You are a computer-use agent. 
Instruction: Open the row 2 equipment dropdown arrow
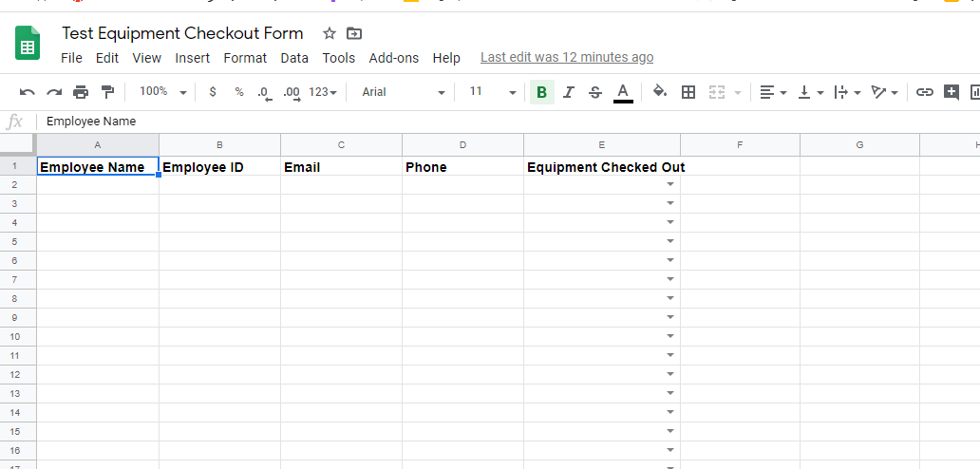click(x=670, y=185)
